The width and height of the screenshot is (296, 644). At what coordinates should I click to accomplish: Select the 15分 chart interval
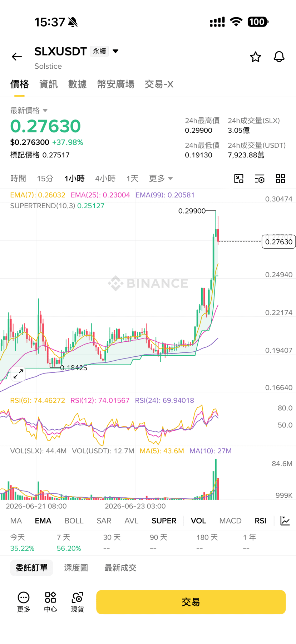tap(45, 178)
